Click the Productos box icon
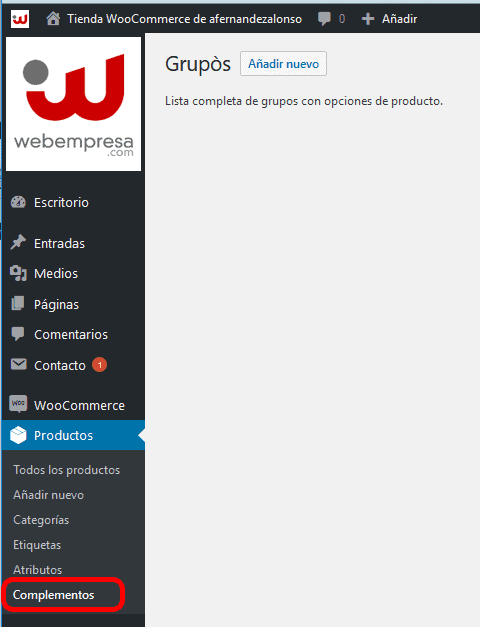 (x=18, y=435)
